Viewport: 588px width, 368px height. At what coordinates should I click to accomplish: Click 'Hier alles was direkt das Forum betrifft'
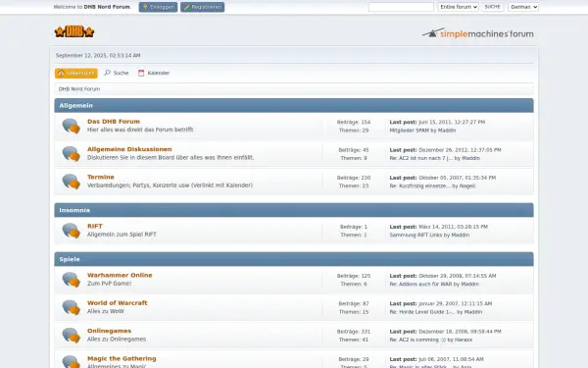[x=140, y=130]
